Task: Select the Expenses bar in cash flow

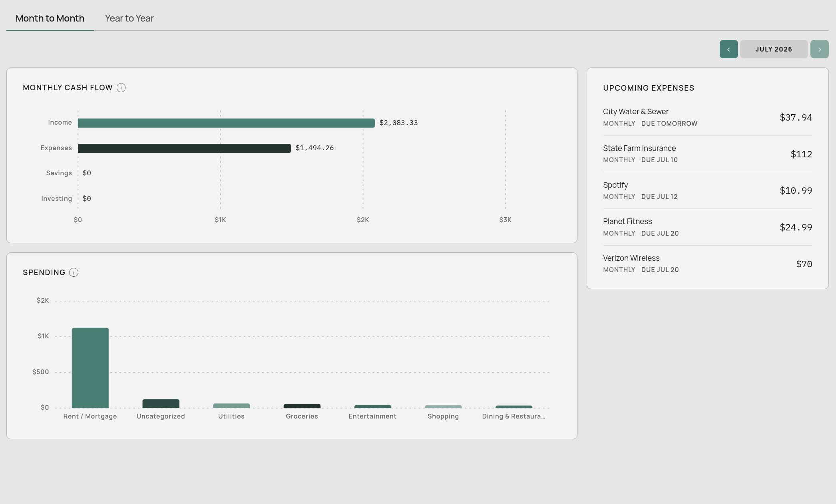Action: [x=184, y=148]
